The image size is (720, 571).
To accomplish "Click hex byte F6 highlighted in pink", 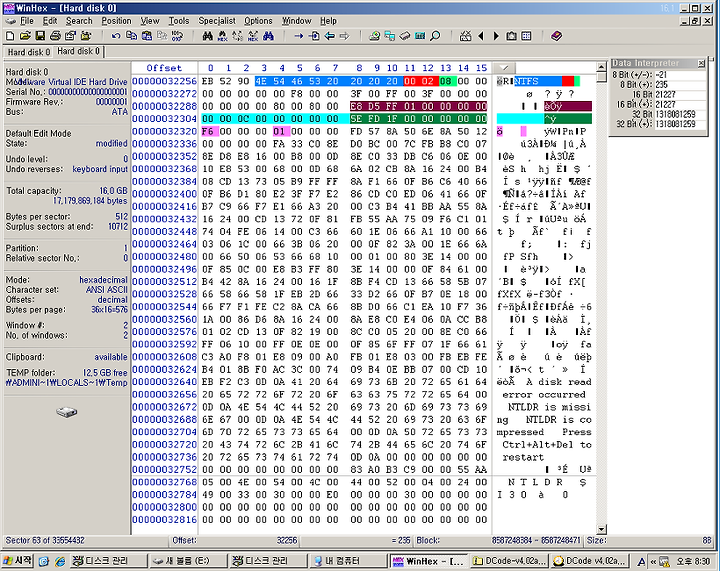I will click(x=208, y=131).
